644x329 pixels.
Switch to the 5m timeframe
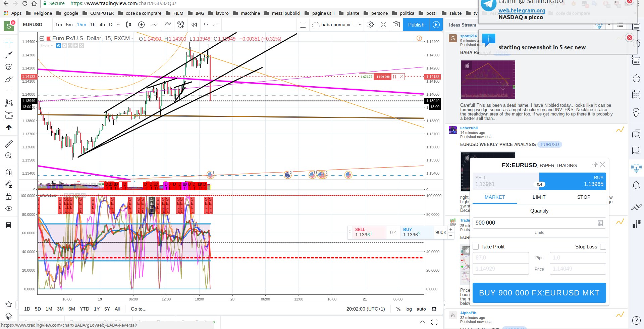coord(69,25)
